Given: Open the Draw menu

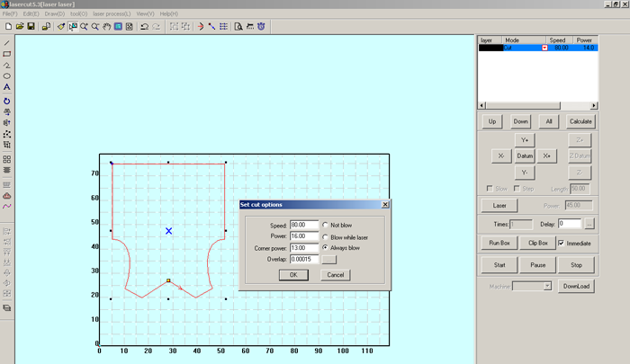Looking at the screenshot, I should [55, 13].
